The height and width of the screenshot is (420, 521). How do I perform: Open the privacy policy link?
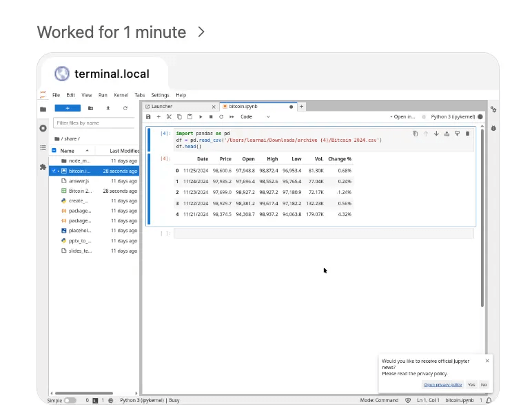pos(442,385)
